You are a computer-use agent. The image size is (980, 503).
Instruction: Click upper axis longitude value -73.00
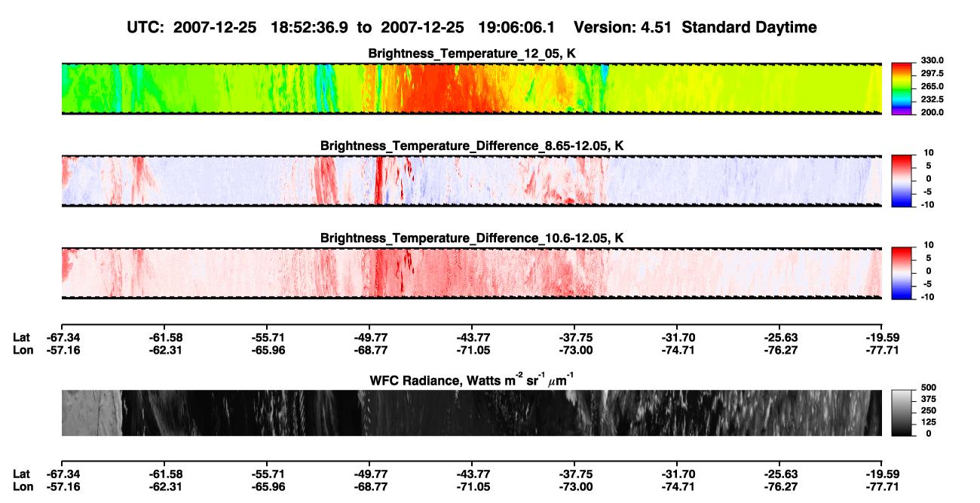tap(574, 350)
